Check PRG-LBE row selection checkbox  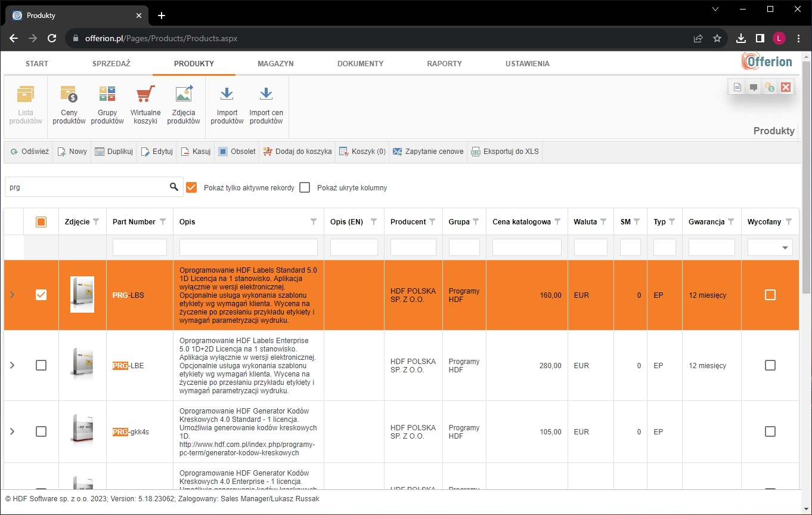tap(41, 365)
